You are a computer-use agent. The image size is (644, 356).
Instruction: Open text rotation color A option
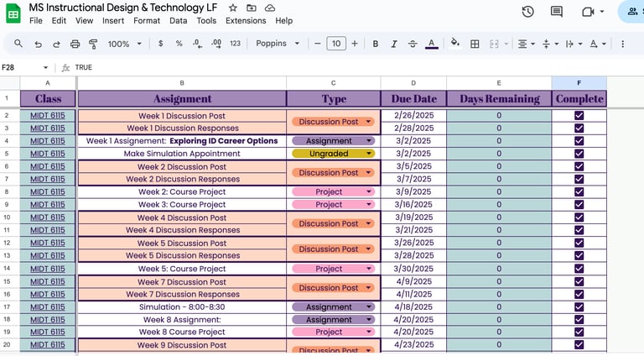(598, 44)
